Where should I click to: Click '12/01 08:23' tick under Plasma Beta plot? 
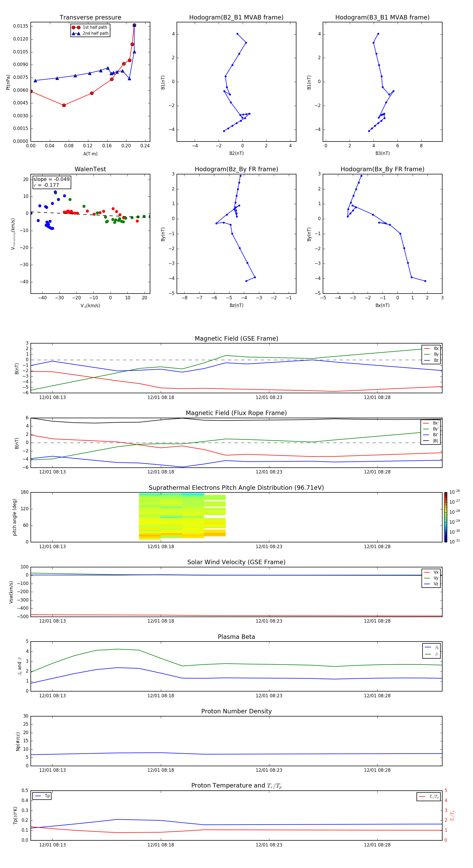[x=269, y=695]
